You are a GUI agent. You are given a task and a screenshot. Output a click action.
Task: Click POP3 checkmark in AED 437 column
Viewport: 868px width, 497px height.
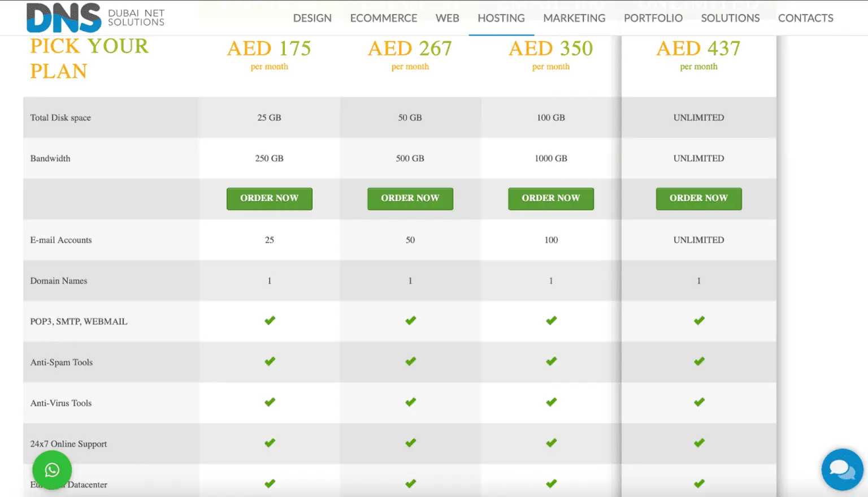click(x=699, y=321)
